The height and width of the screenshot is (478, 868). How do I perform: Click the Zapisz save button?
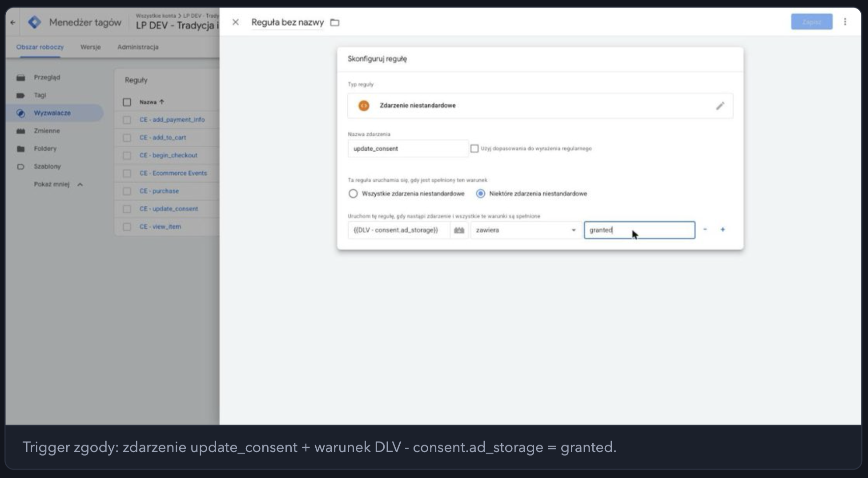pos(812,22)
